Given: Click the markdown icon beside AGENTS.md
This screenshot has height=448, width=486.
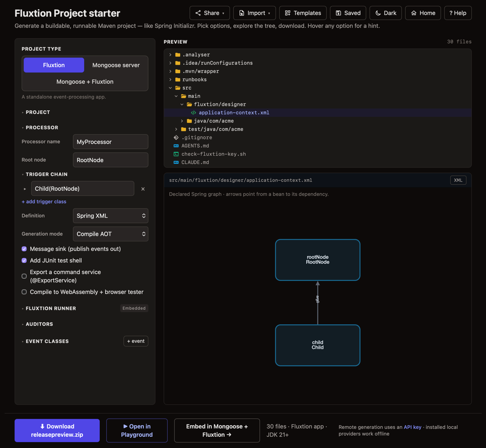Looking at the screenshot, I should [x=176, y=146].
